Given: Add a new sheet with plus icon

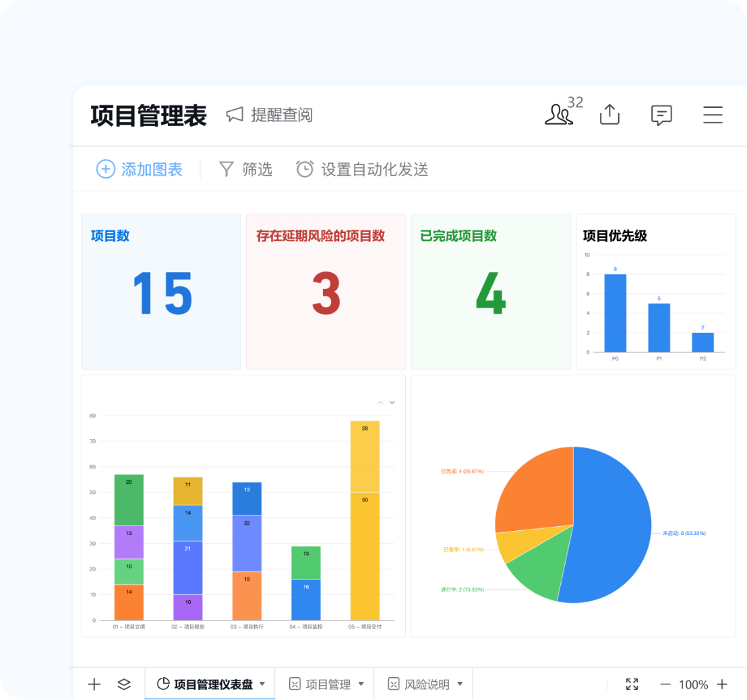Looking at the screenshot, I should (94, 685).
